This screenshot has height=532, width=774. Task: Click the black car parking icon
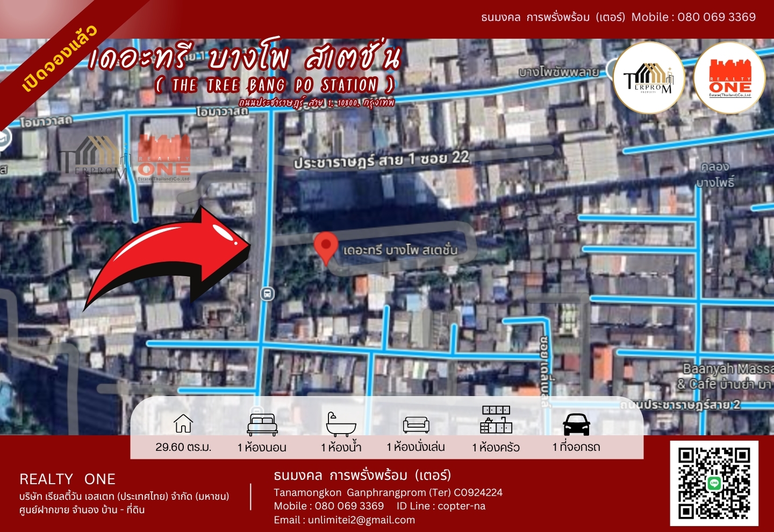(x=576, y=425)
